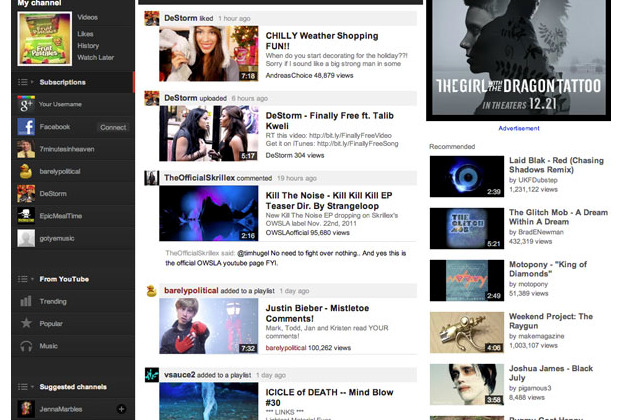The height and width of the screenshot is (420, 626).
Task: Click the Facebook logo icon in the sidebar
Action: [x=26, y=127]
